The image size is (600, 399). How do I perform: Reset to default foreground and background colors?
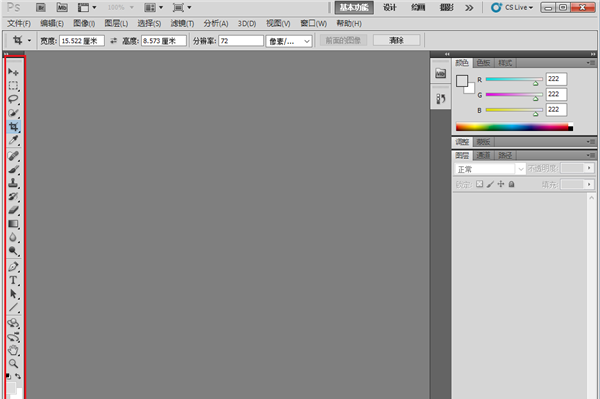coord(8,376)
